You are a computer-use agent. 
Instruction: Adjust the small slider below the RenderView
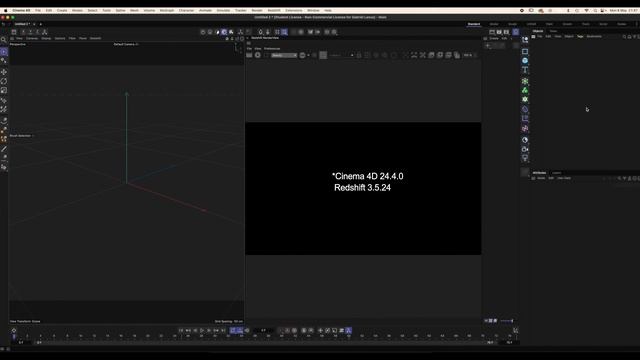tap(507, 321)
